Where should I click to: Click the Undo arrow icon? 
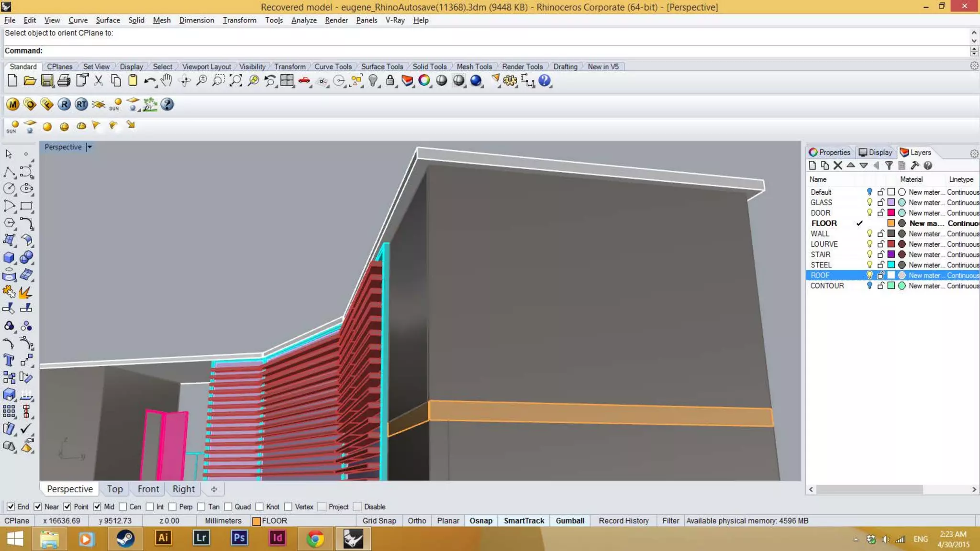click(x=150, y=81)
